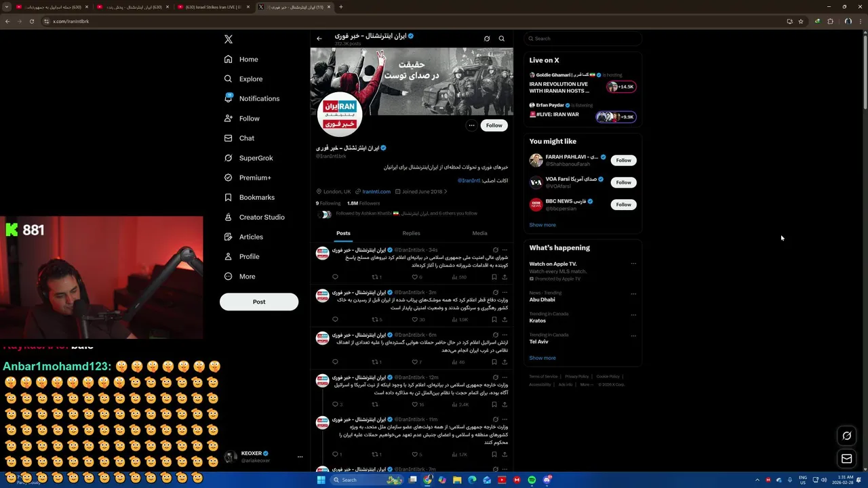This screenshot has width=868, height=488.
Task: Click the Creator Studio sidebar icon
Action: tap(229, 217)
